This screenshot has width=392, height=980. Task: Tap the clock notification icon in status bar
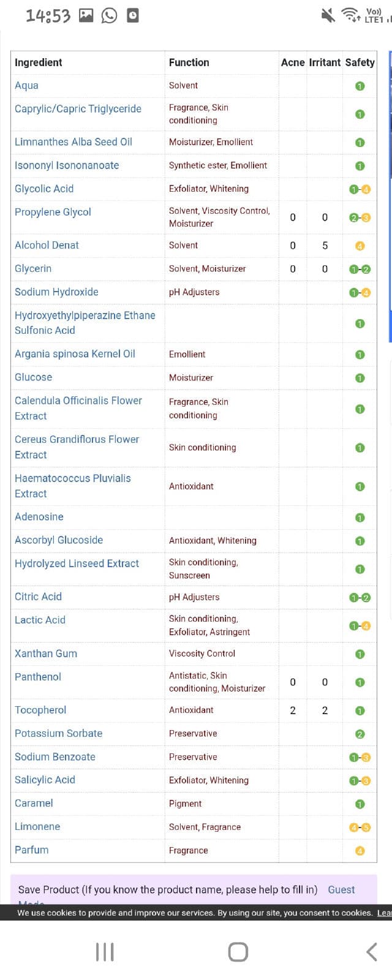point(132,15)
